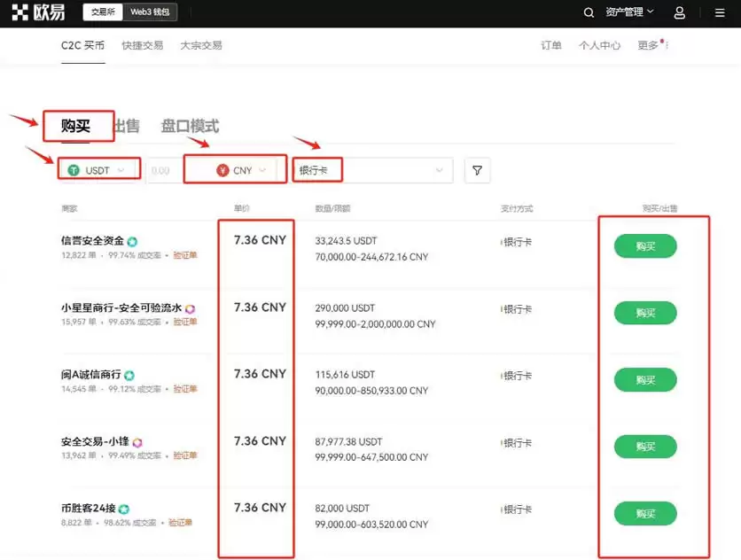Switch to the 快捷交易 tab
The image size is (741, 560).
pos(142,44)
